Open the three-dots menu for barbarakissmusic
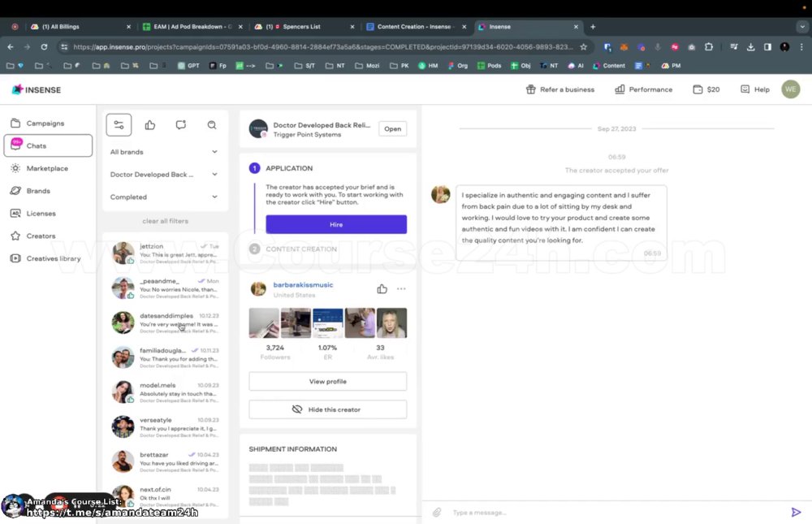Screen dimensions: 812x524 coord(401,288)
